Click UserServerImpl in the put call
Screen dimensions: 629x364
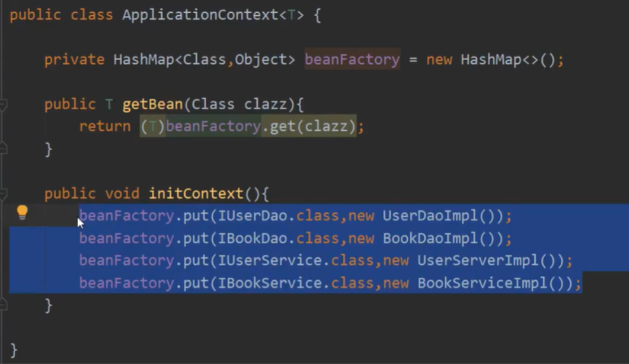click(x=478, y=261)
